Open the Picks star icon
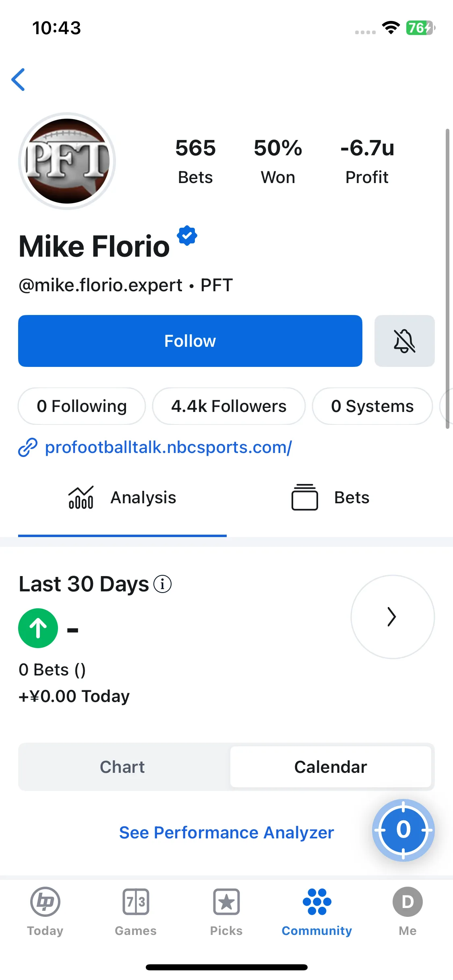Viewport: 453px width, 980px height. click(x=226, y=902)
